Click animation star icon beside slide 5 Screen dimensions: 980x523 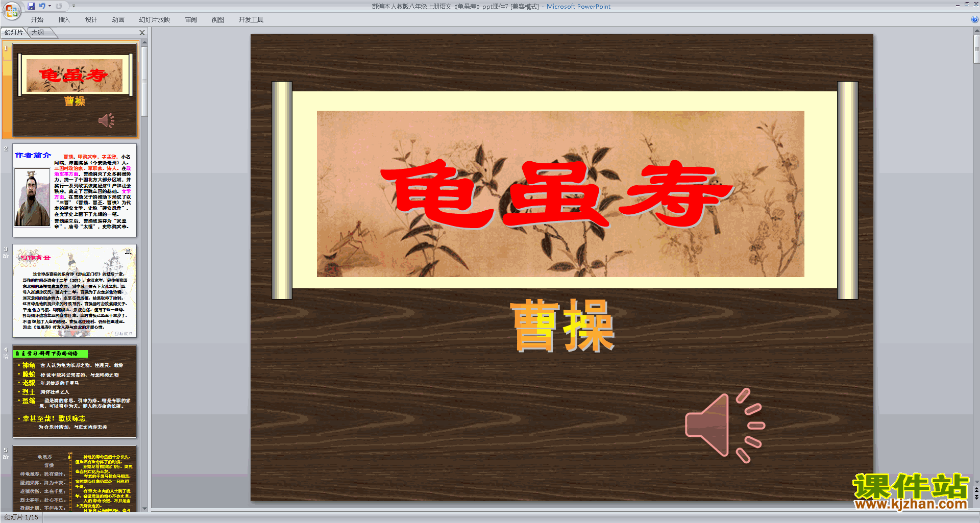6,457
